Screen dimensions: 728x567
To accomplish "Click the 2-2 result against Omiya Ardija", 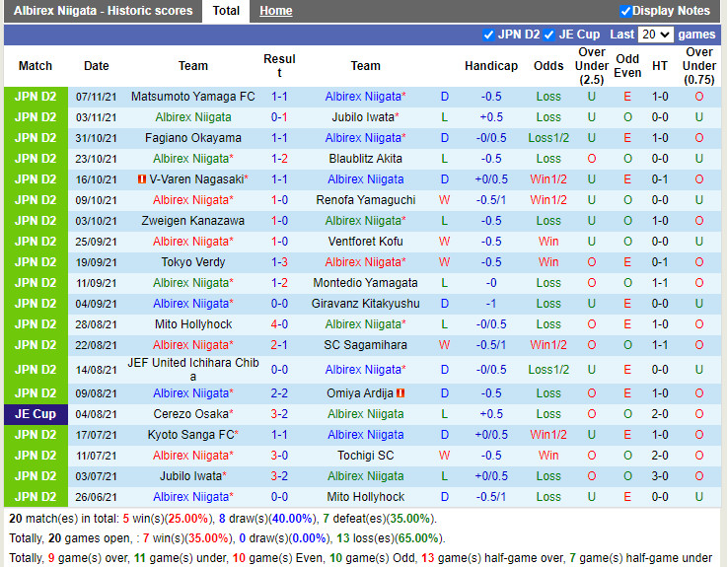I will [279, 393].
